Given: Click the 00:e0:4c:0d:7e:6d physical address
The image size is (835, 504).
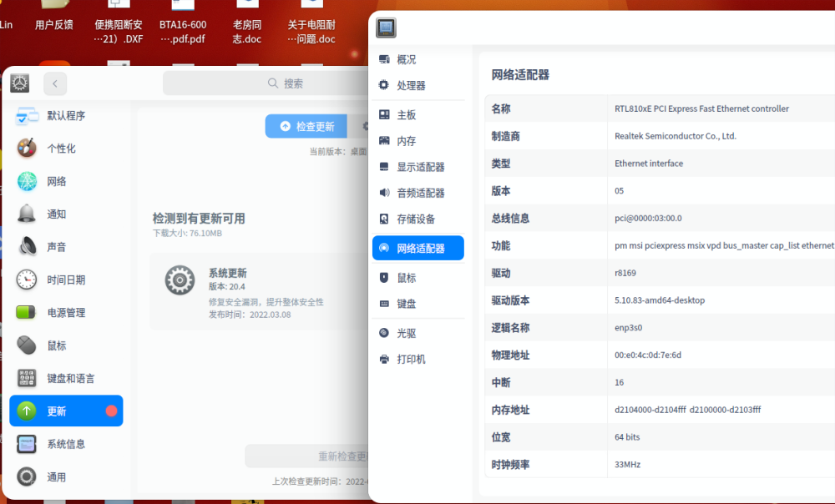Looking at the screenshot, I should 648,355.
